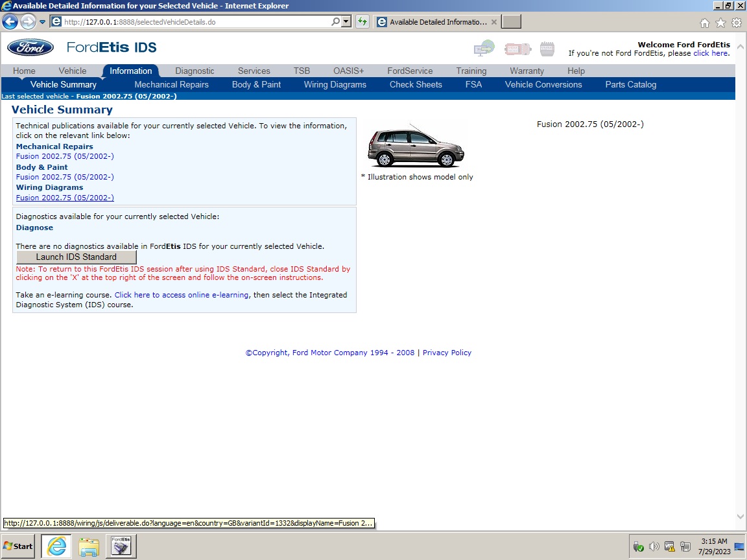Click Internet Explorer taskbar icon
The image size is (747, 560).
pyautogui.click(x=56, y=546)
